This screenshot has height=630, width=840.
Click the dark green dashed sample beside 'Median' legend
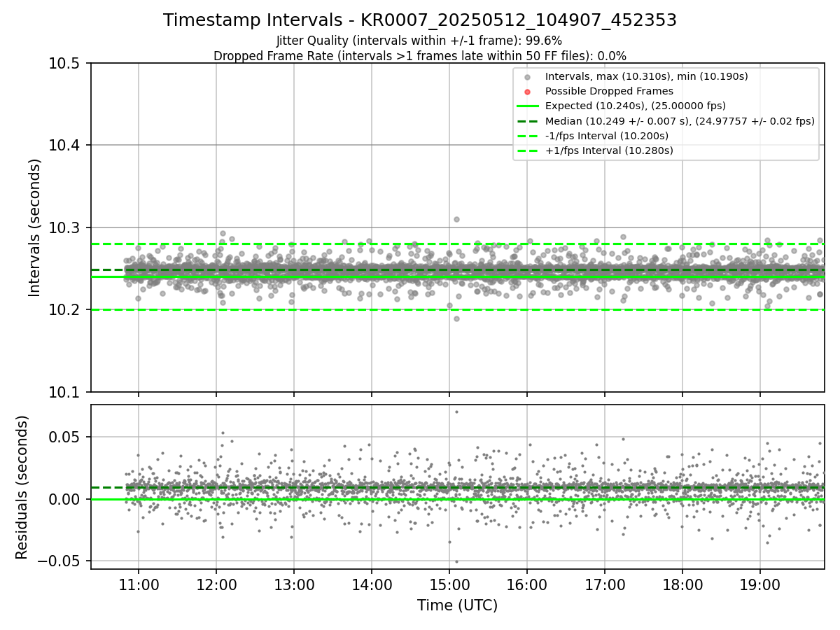tap(528, 121)
